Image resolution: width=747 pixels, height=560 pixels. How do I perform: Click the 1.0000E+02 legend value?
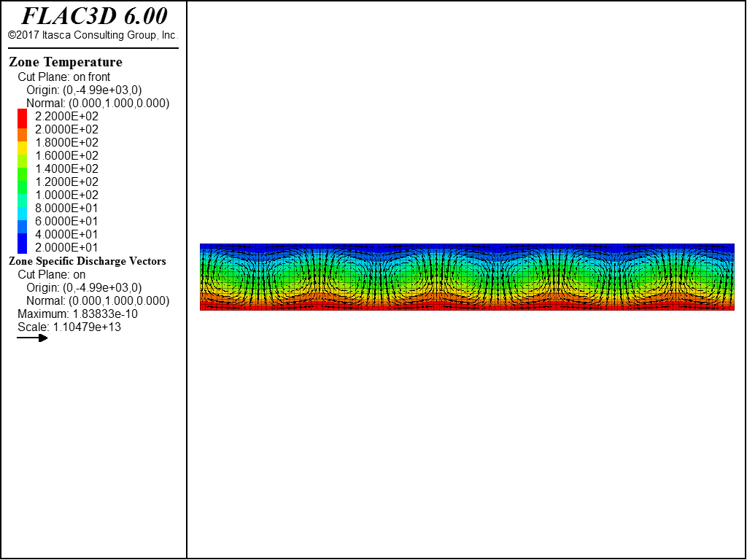pos(66,195)
